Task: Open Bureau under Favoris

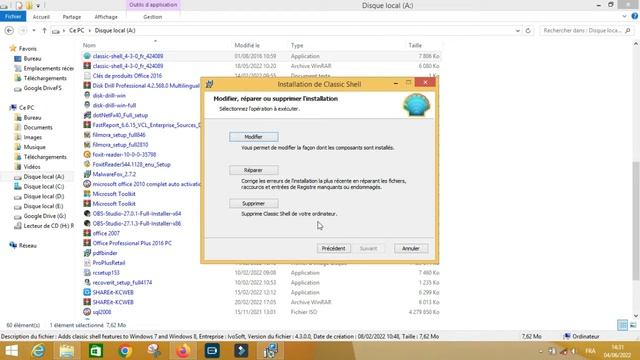Action: pos(32,58)
